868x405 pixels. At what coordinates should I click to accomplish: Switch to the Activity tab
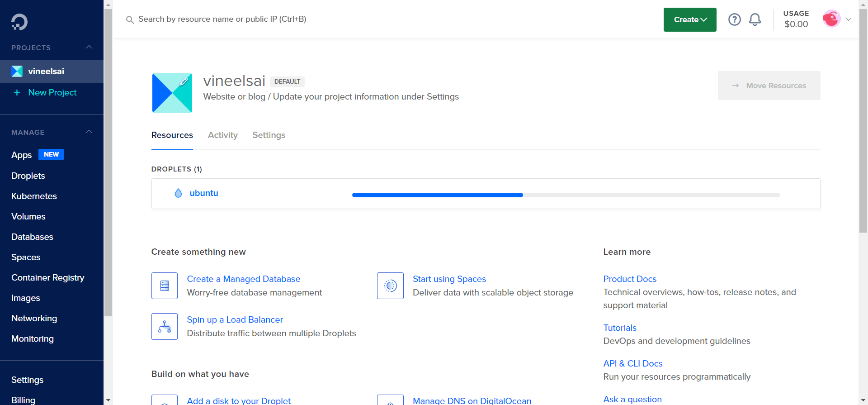click(222, 135)
